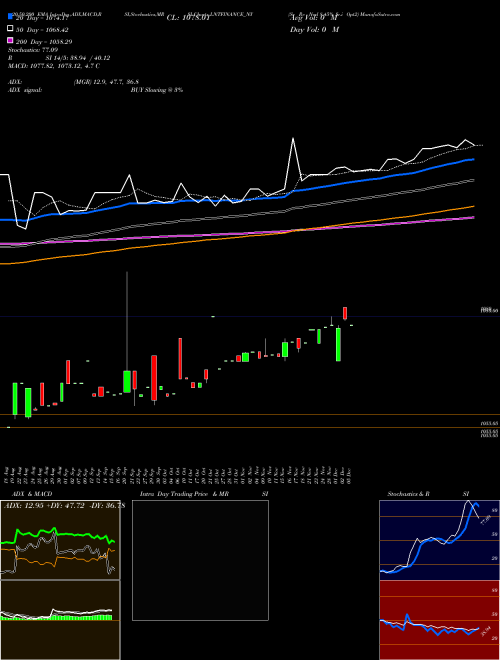Image resolution: width=500 pixels, height=660 pixels.
Task: Open the blue stochastics chart panel
Action: (439, 540)
